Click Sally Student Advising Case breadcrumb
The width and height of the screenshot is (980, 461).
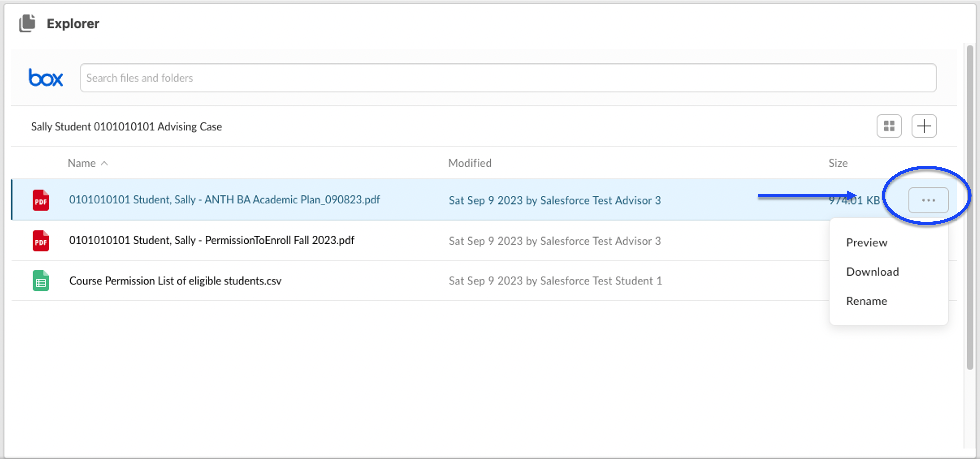(126, 126)
